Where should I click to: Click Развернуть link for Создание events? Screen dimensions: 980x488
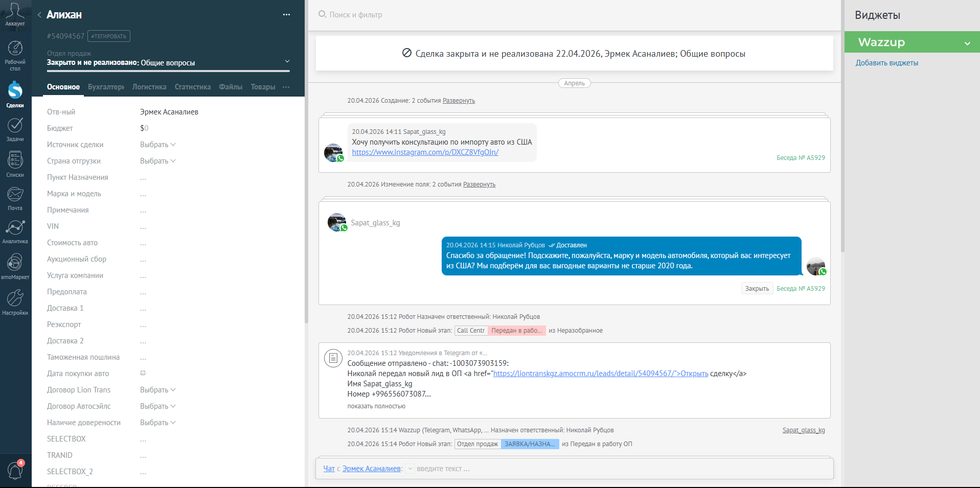[459, 101]
